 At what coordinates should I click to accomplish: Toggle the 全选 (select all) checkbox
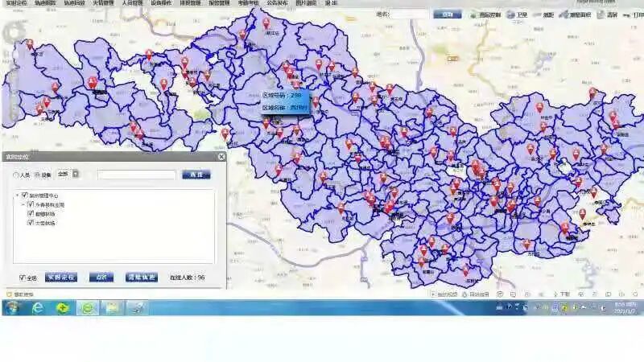(23, 278)
